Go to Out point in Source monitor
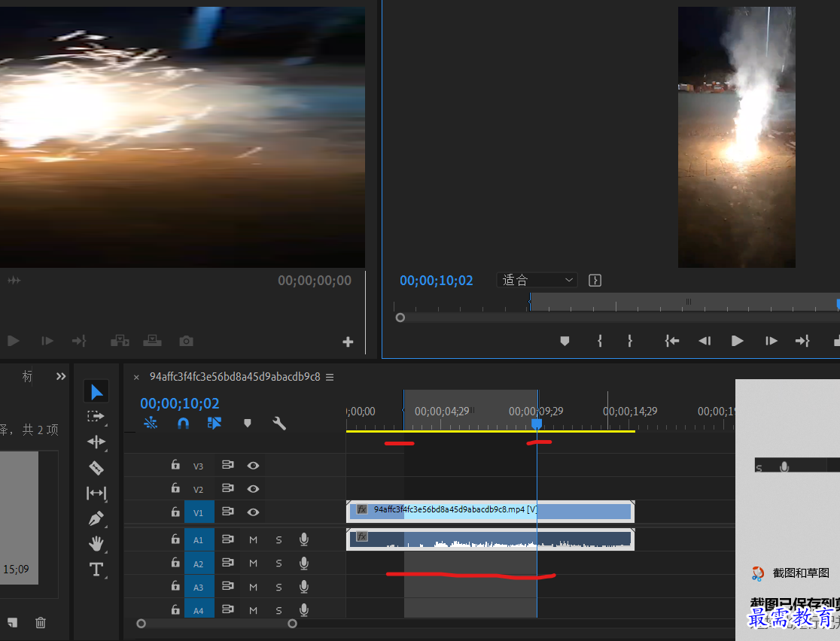Screen dimensions: 840x641 [79, 341]
